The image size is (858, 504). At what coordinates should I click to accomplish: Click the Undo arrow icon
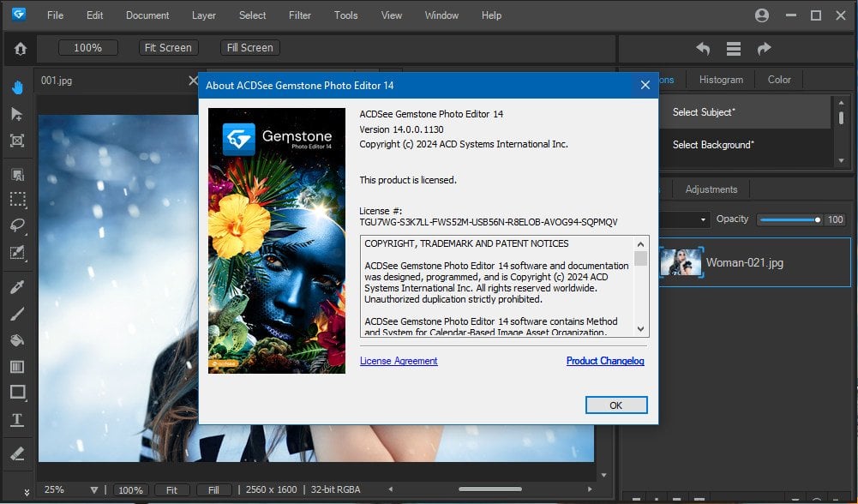pyautogui.click(x=703, y=49)
